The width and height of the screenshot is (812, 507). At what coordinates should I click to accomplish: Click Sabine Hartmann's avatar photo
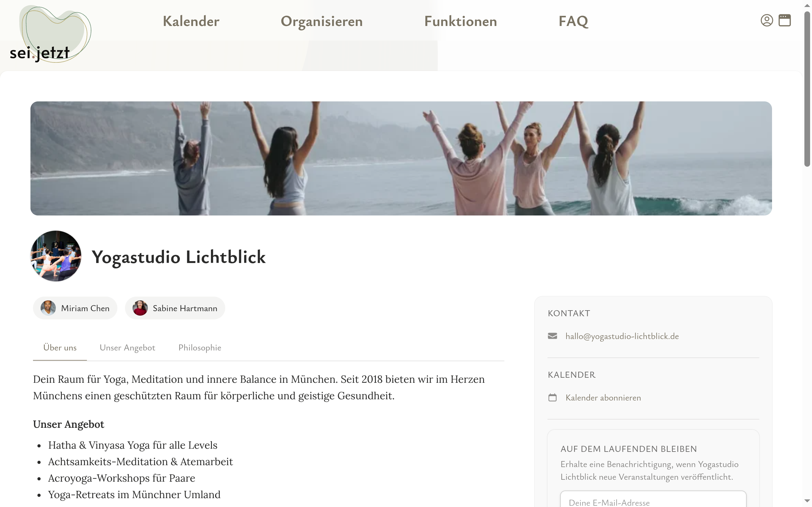click(x=140, y=308)
